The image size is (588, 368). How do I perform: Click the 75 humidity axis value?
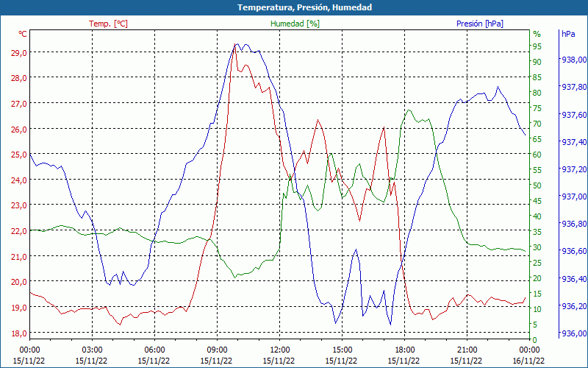[x=537, y=108]
